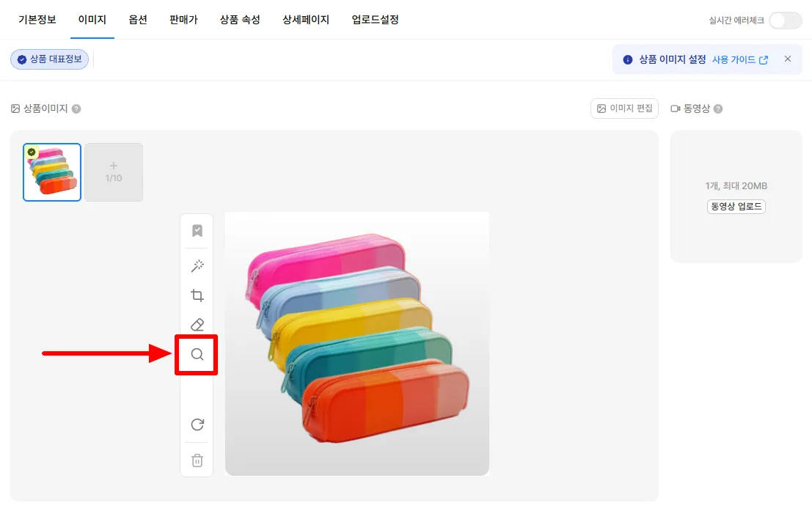The width and height of the screenshot is (812, 511).
Task: Open the 사용 가이드 link
Action: (740, 60)
